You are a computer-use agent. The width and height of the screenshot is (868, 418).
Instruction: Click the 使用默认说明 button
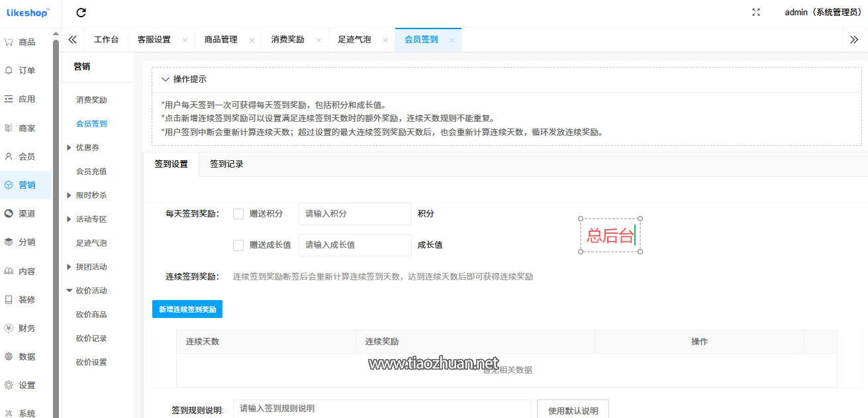573,410
